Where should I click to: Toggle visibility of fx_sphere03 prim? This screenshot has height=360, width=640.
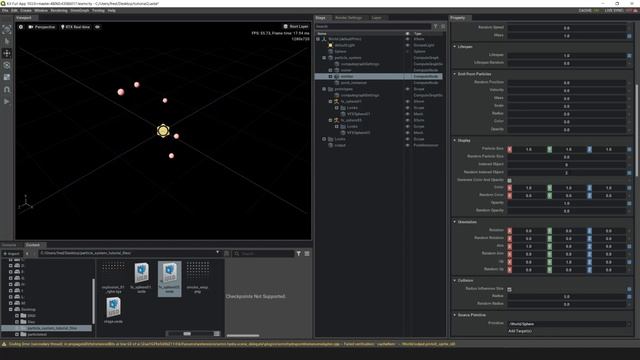[x=407, y=120]
